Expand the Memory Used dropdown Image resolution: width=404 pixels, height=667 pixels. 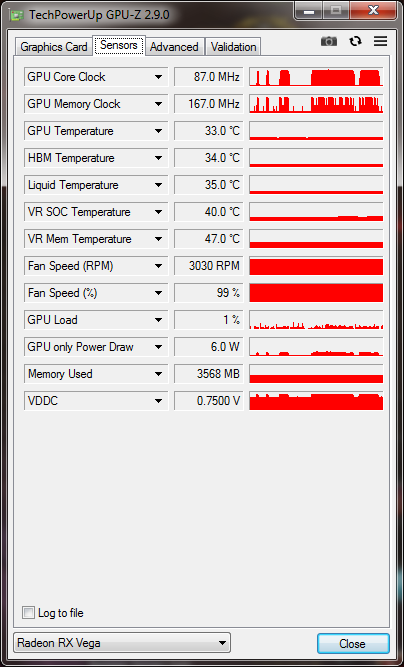click(158, 374)
